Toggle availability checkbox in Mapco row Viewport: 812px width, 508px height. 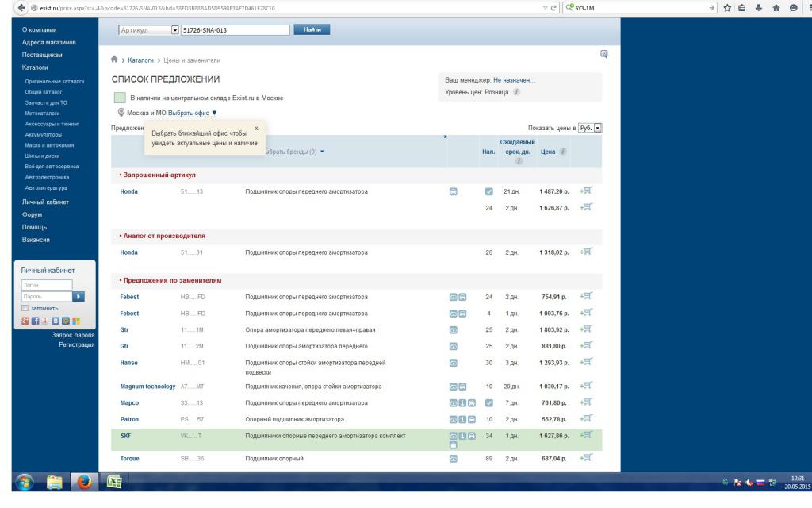488,402
